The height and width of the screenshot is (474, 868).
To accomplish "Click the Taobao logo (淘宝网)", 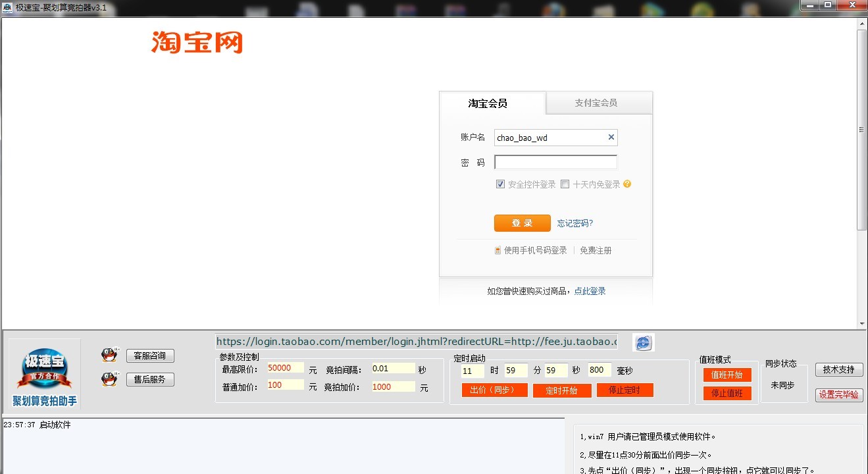I will pyautogui.click(x=197, y=42).
